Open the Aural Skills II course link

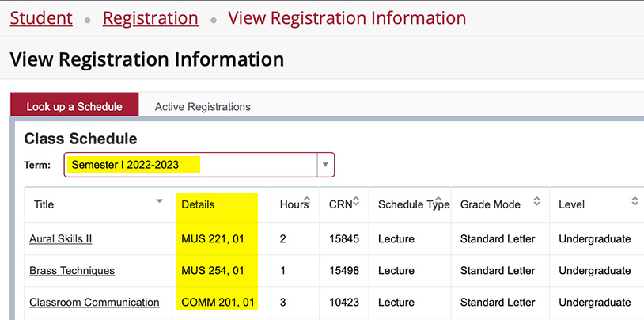(x=61, y=238)
